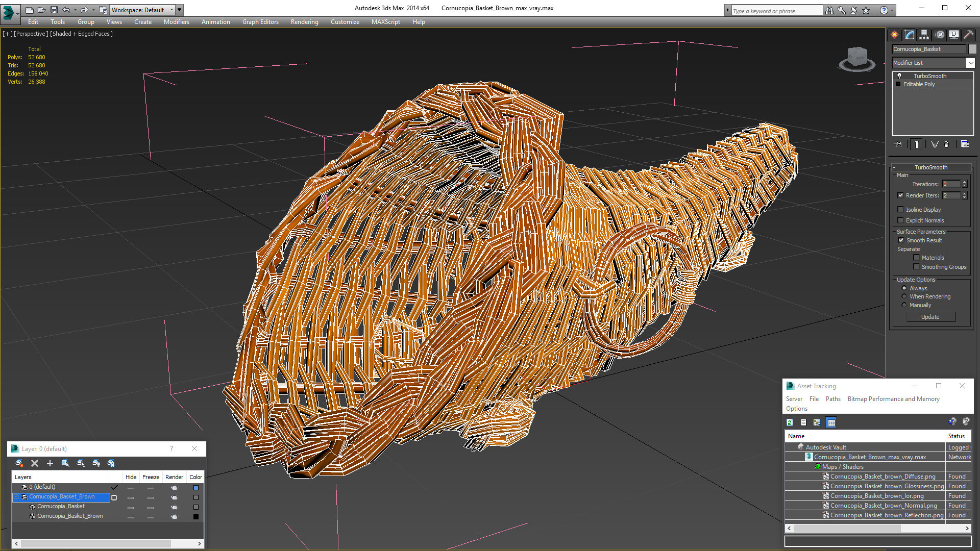Open quick access toolbar customize arrow
Viewport: 980px width, 551px height.
180,10
